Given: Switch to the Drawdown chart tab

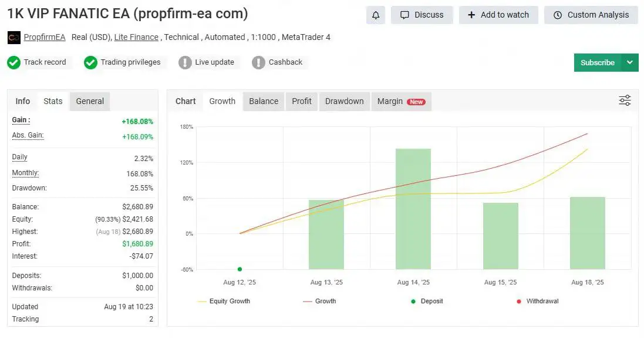Looking at the screenshot, I should click(344, 101).
